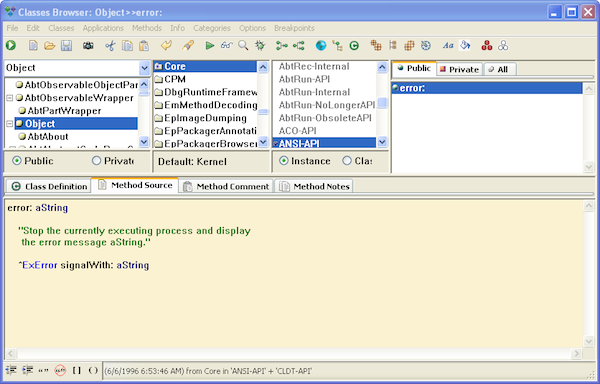The image size is (600, 384).
Task: Select the Class radio button
Action: [347, 161]
